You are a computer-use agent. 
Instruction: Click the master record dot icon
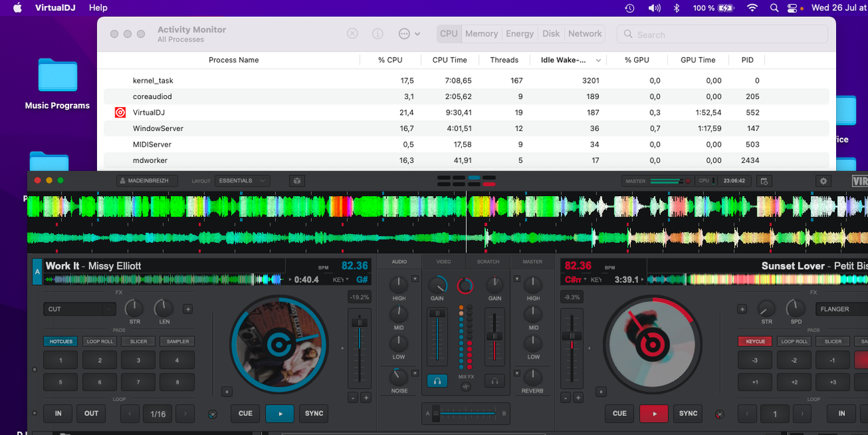pyautogui.click(x=688, y=181)
